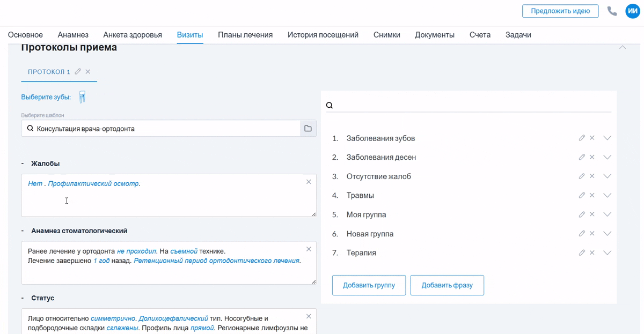This screenshot has height=334, width=644.
Task: Click the Добавить группу button
Action: pyautogui.click(x=369, y=285)
